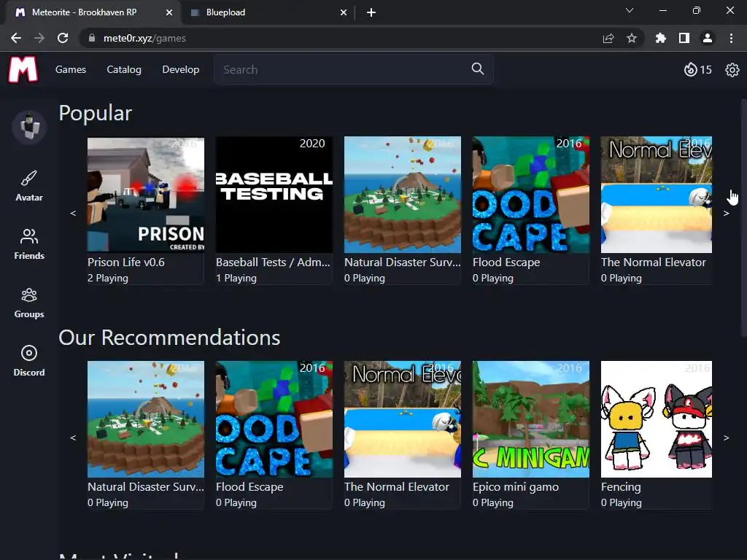Toggle the browser side panel icon
Viewport: 747px width, 560px height.
(684, 38)
